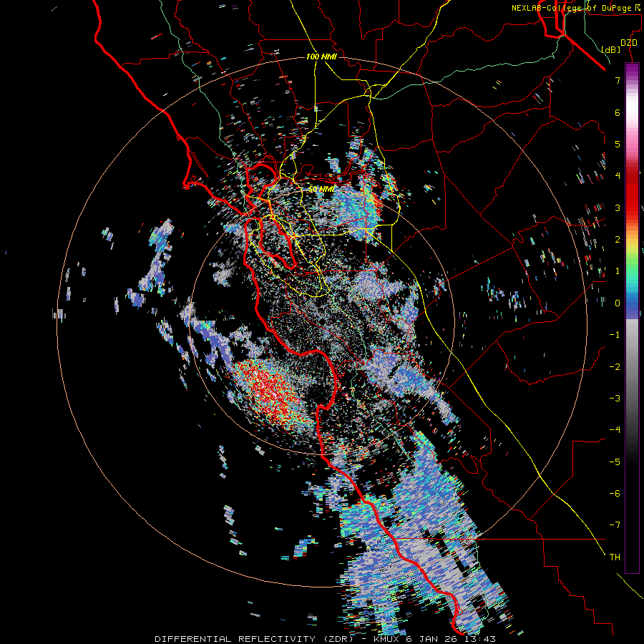This screenshot has width=644, height=644.
Task: Click the 2 value on color scale
Action: (618, 240)
